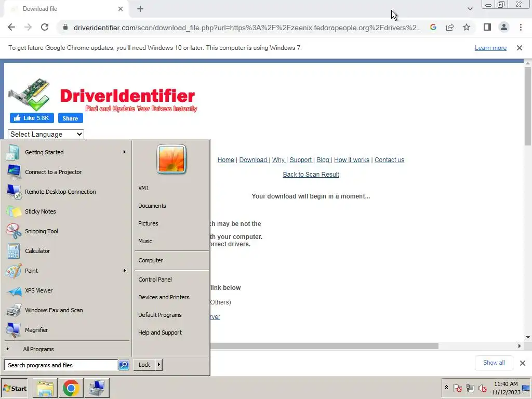
Task: Click the Google icon in address bar
Action: (x=433, y=27)
